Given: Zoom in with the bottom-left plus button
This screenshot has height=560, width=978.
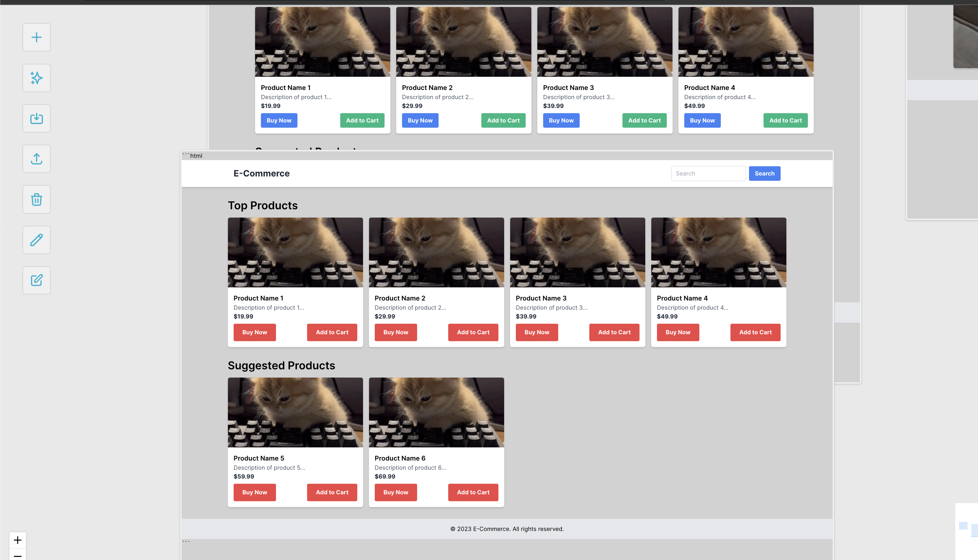Looking at the screenshot, I should click(x=18, y=540).
